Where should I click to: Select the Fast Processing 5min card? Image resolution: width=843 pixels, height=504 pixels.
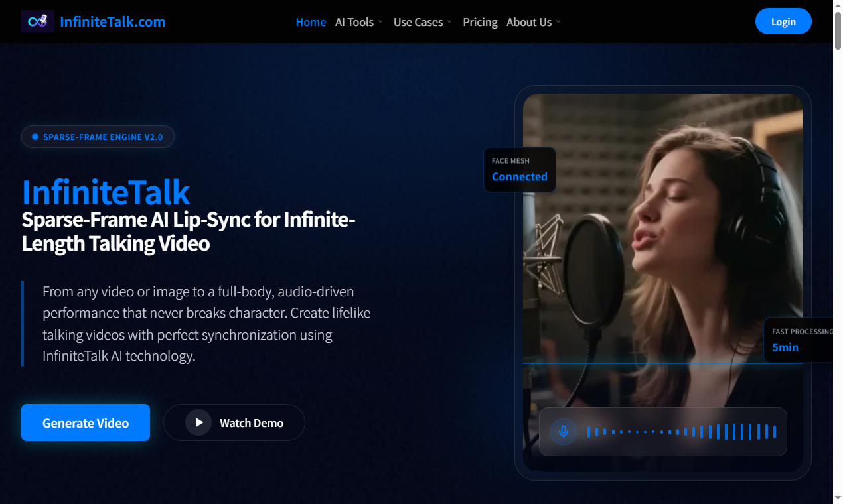800,340
